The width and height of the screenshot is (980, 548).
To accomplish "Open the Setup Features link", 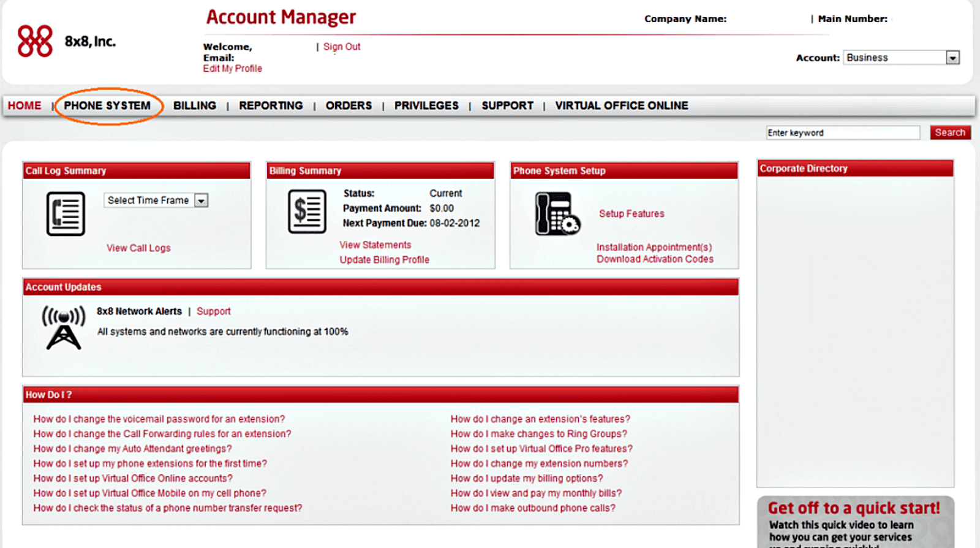I will 631,213.
